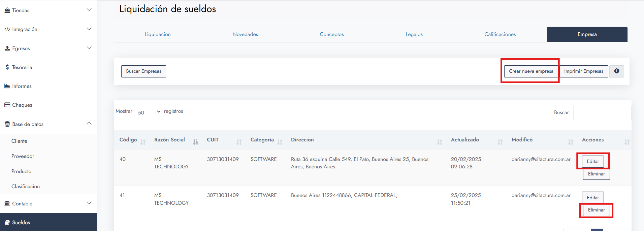
Task: Open the records-per-page dropdown showing 50
Action: (x=148, y=112)
